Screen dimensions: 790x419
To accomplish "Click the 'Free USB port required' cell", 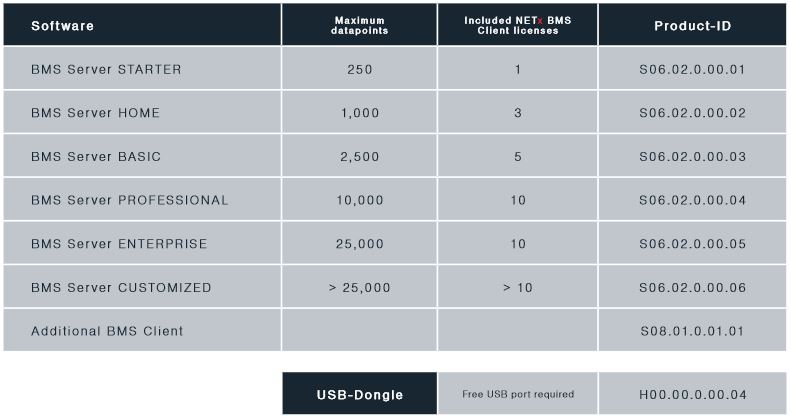I will tap(517, 394).
